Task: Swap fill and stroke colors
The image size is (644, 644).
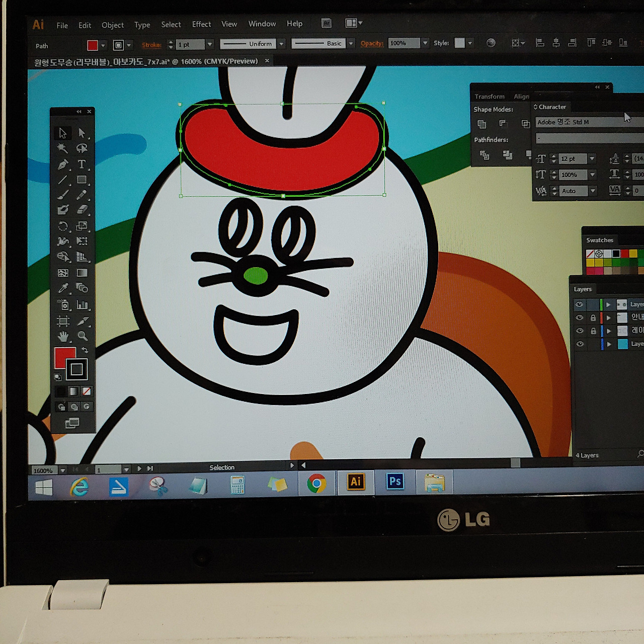Action: [85, 350]
